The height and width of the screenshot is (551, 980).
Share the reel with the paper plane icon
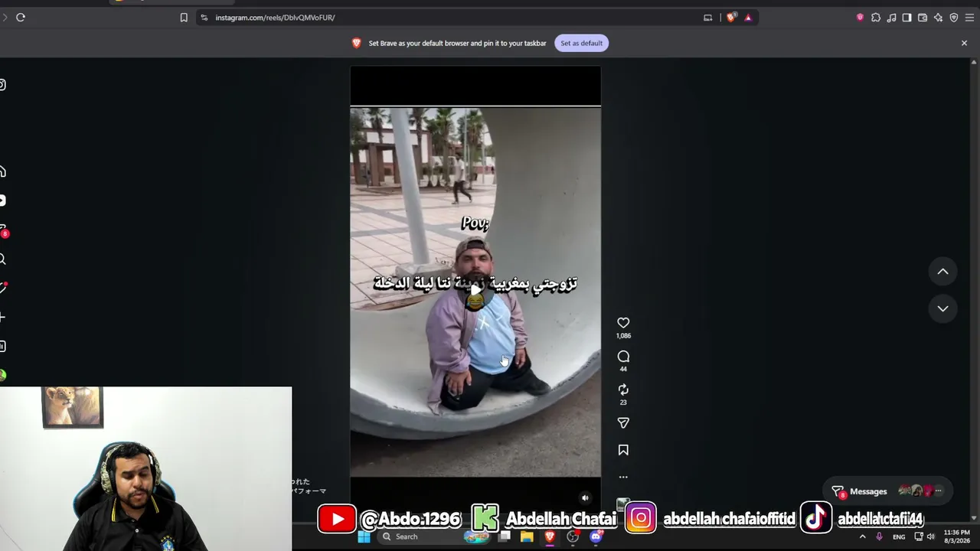(x=623, y=423)
